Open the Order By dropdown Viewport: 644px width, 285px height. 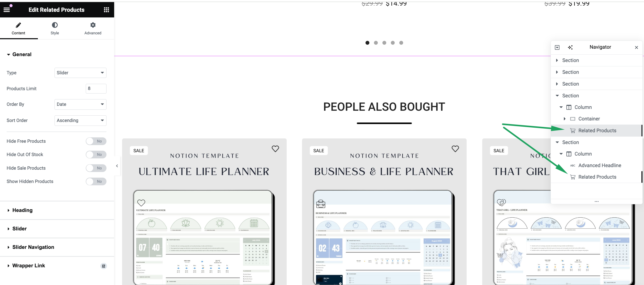(x=80, y=104)
